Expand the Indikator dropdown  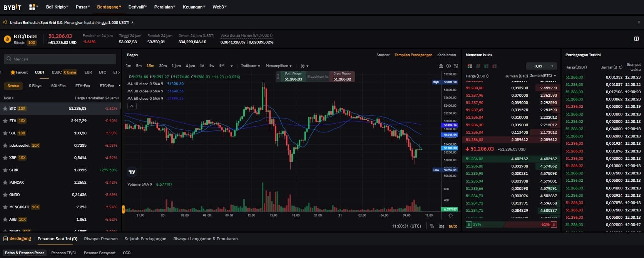250,66
